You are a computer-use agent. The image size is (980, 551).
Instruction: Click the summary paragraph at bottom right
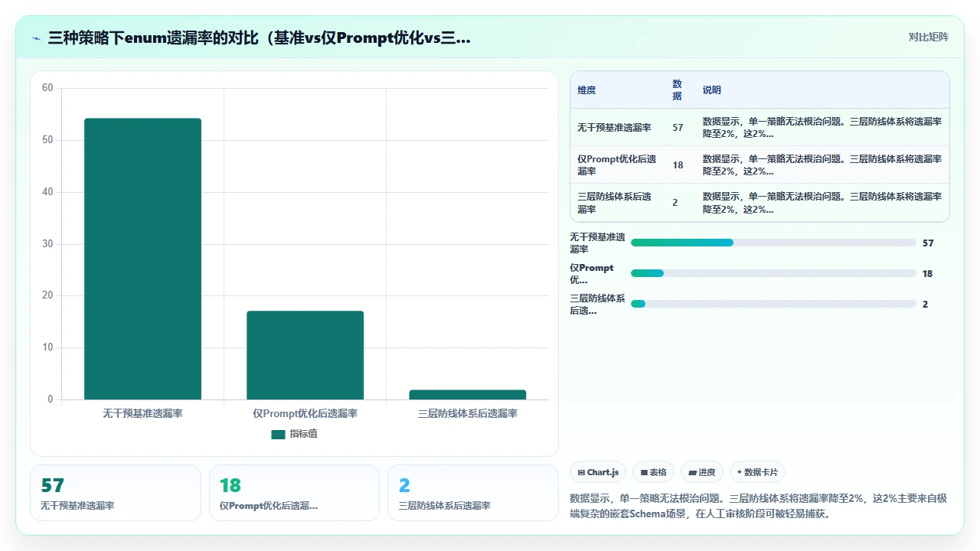click(x=759, y=506)
